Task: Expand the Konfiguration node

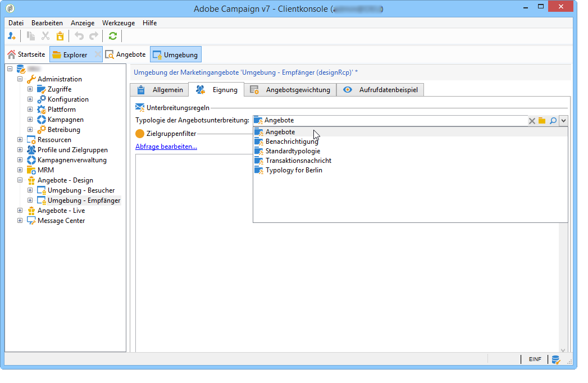Action: [x=30, y=99]
